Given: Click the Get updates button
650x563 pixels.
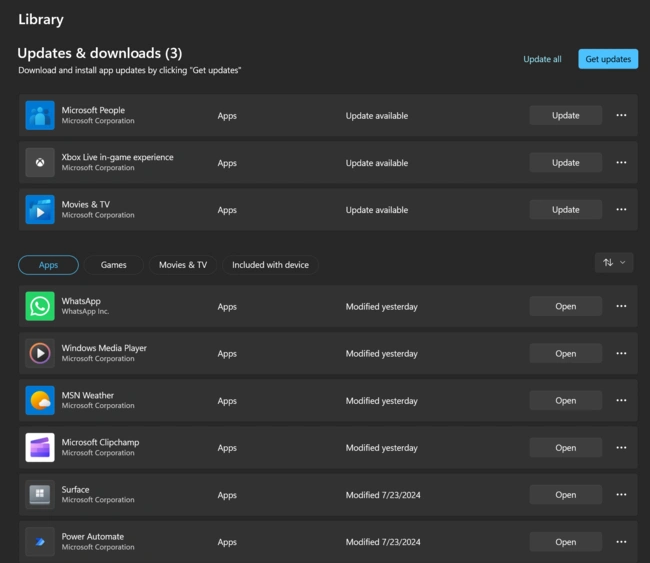Looking at the screenshot, I should (608, 59).
